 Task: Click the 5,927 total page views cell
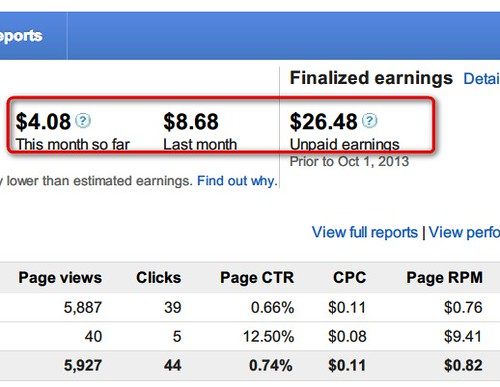point(83,365)
